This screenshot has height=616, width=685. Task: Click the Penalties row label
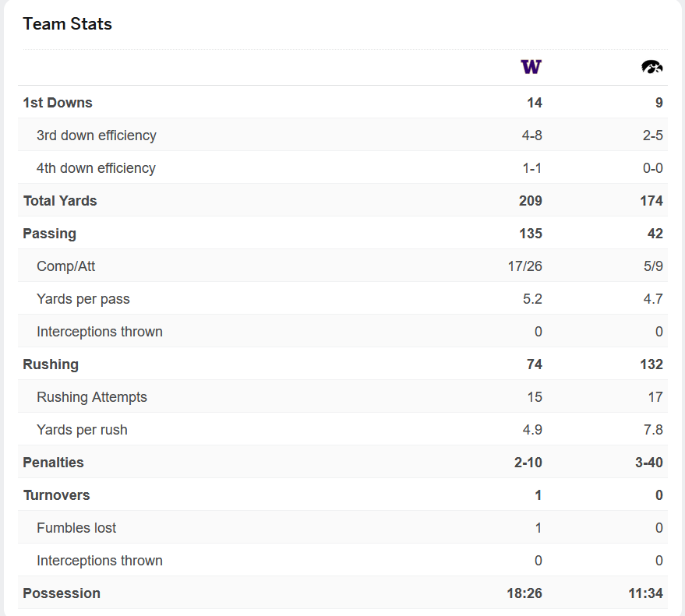tap(53, 463)
